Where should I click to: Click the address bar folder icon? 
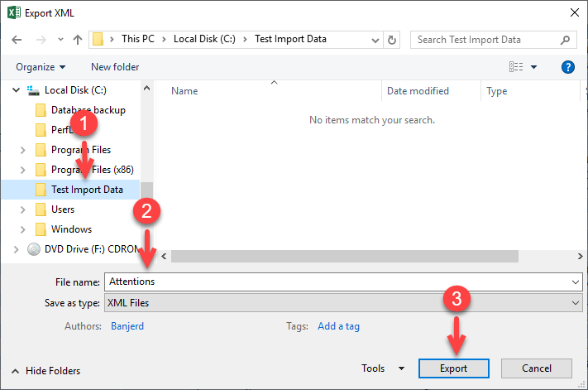98,40
